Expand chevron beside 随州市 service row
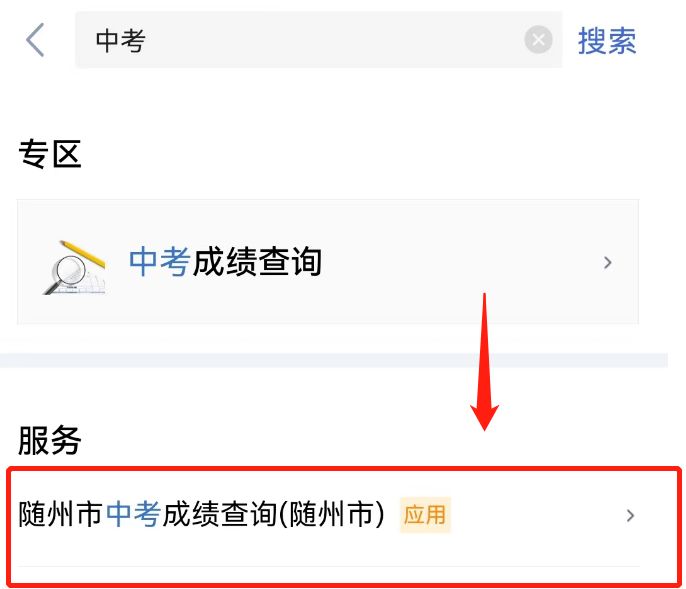 pos(630,516)
